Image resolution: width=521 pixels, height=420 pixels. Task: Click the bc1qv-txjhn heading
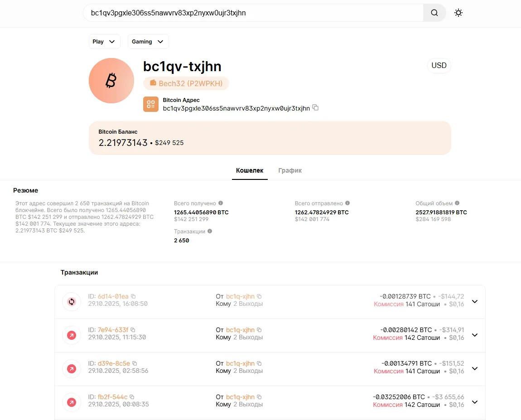click(x=182, y=67)
